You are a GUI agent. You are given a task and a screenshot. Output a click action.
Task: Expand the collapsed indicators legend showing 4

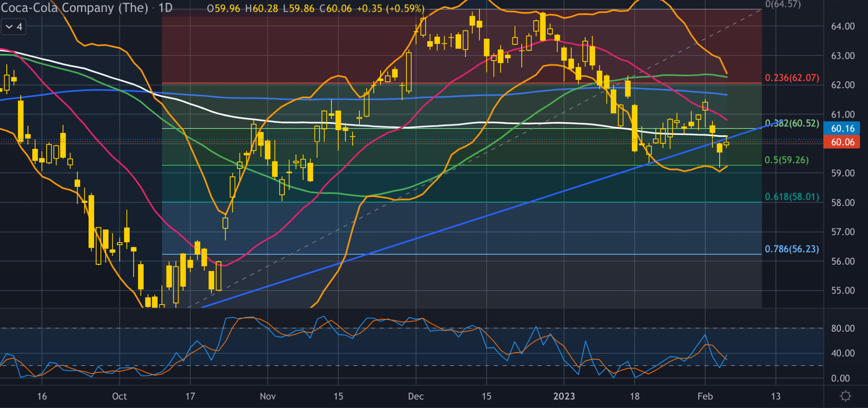click(x=13, y=27)
